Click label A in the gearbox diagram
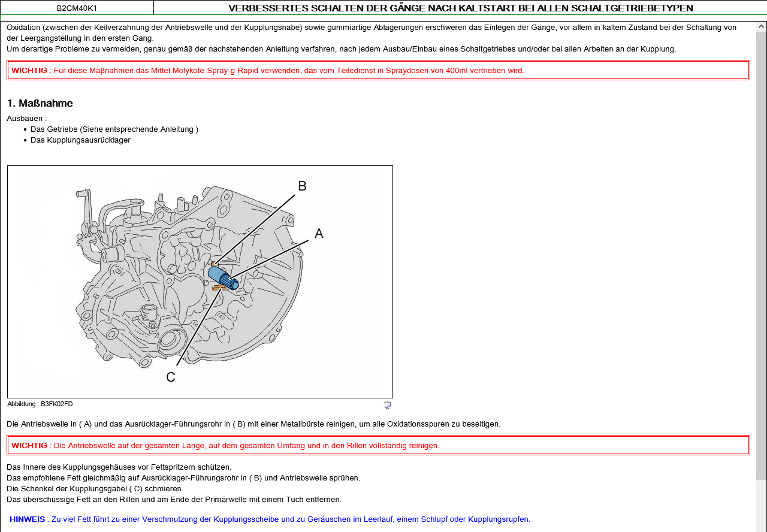 point(319,234)
